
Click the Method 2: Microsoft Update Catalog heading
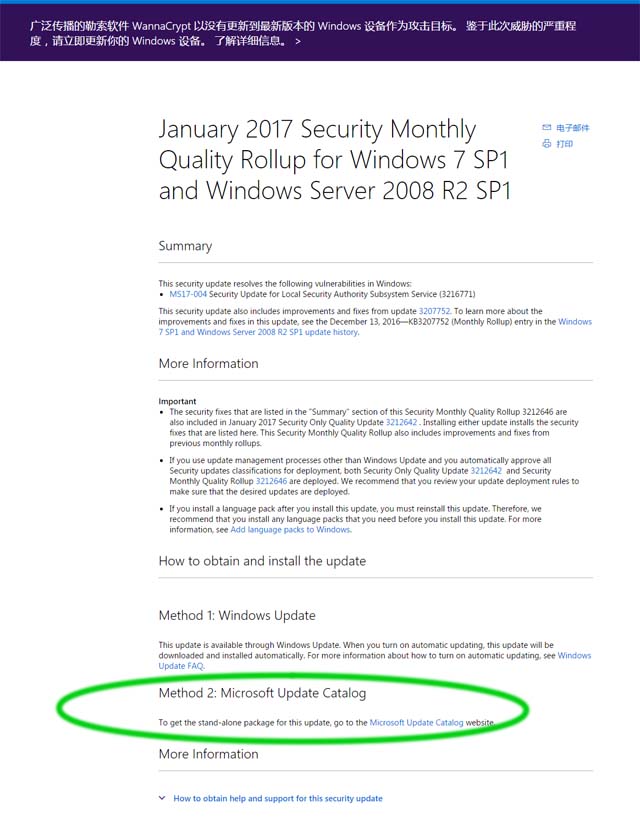[x=262, y=693]
